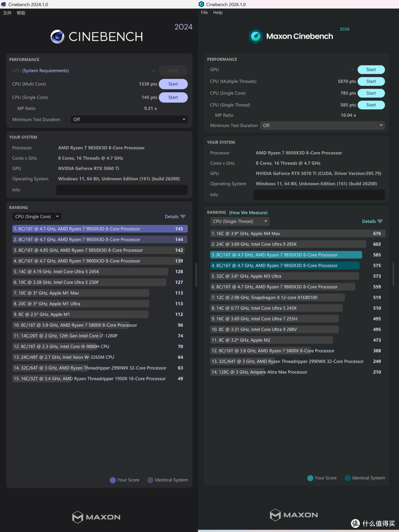
Task: Click the Cinebench 2024 title bar app icon
Action: (x=4, y=4)
